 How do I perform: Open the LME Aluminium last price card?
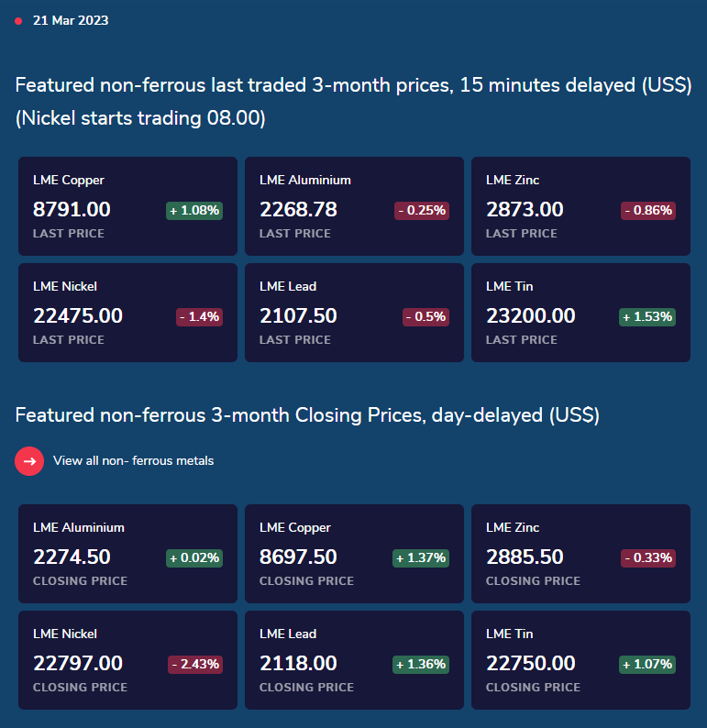[354, 206]
